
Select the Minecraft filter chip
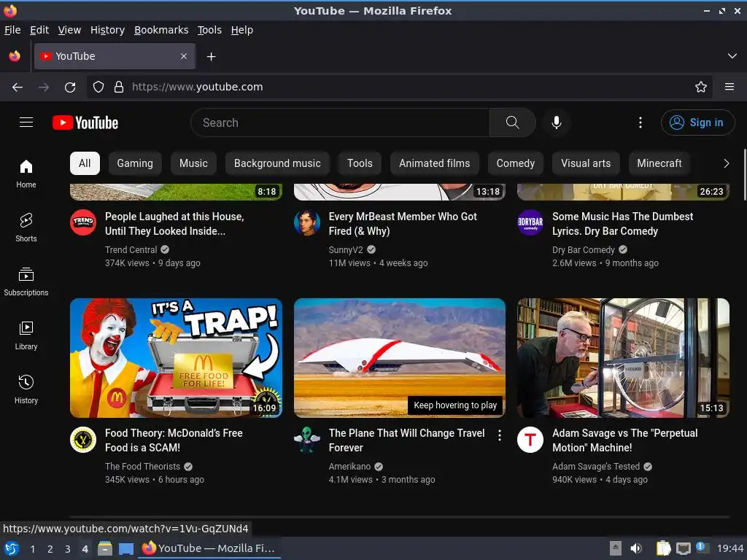click(x=659, y=163)
